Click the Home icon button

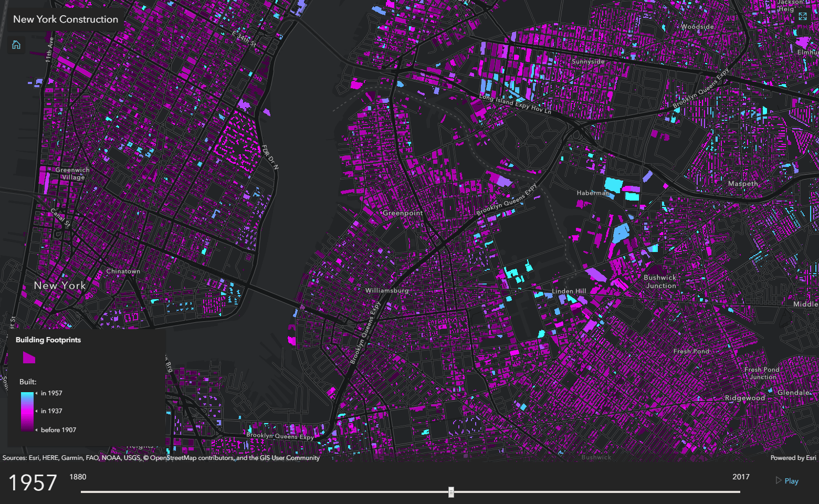16,45
